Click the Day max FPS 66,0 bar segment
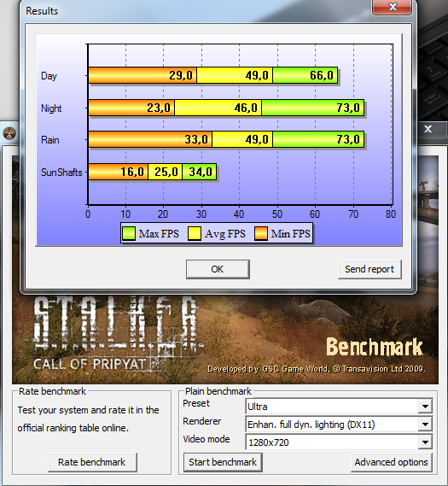The image size is (448, 486). click(305, 75)
